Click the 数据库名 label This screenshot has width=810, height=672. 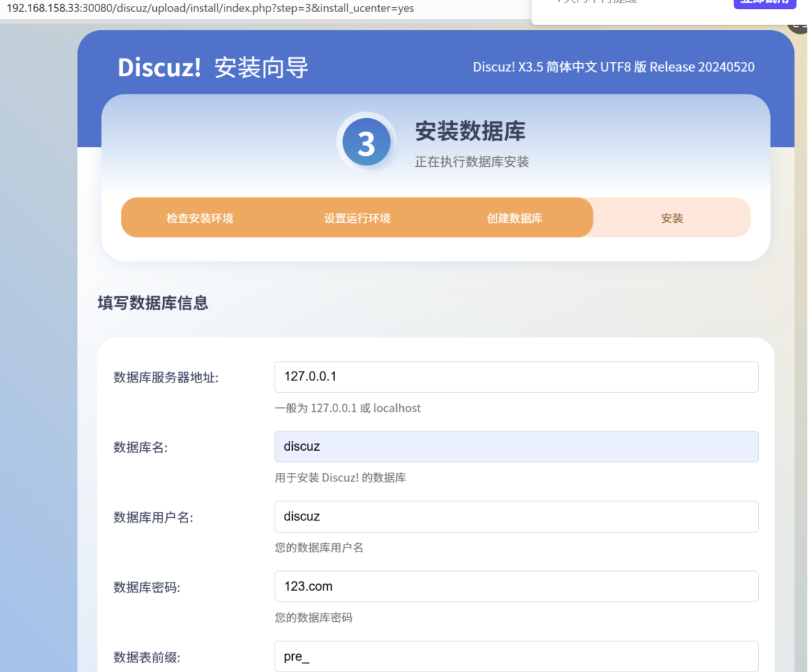pyautogui.click(x=141, y=448)
